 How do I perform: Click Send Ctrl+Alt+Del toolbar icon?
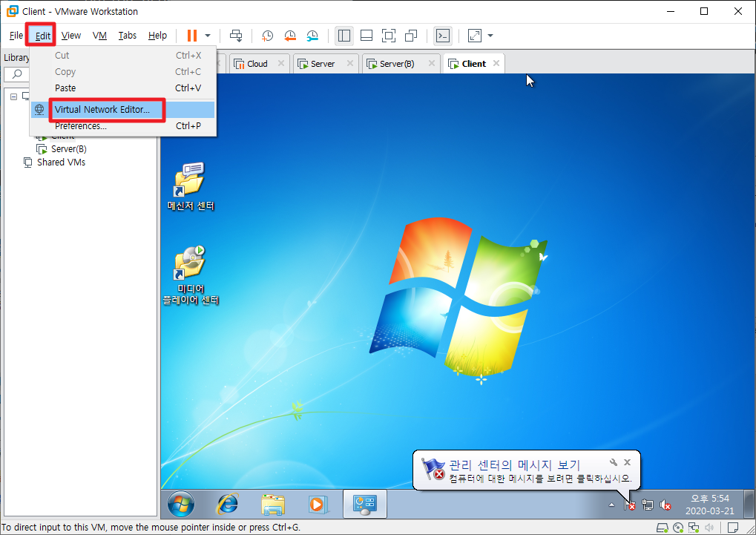(x=236, y=36)
